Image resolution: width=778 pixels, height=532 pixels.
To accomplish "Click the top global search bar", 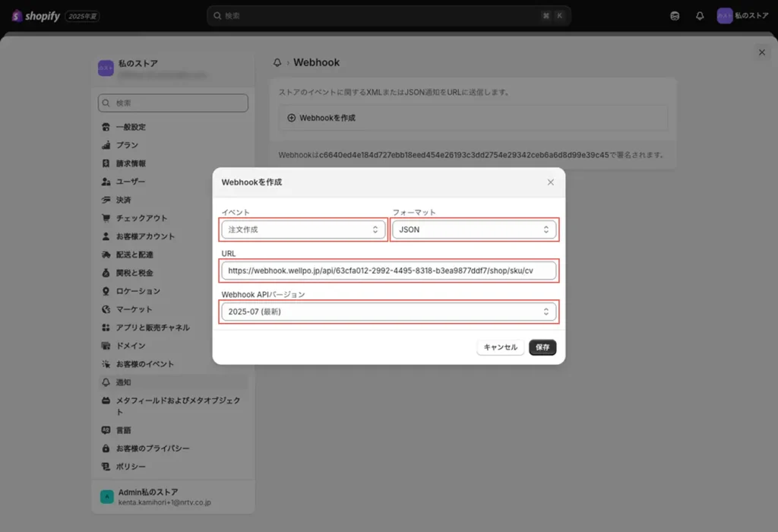I will [387, 15].
